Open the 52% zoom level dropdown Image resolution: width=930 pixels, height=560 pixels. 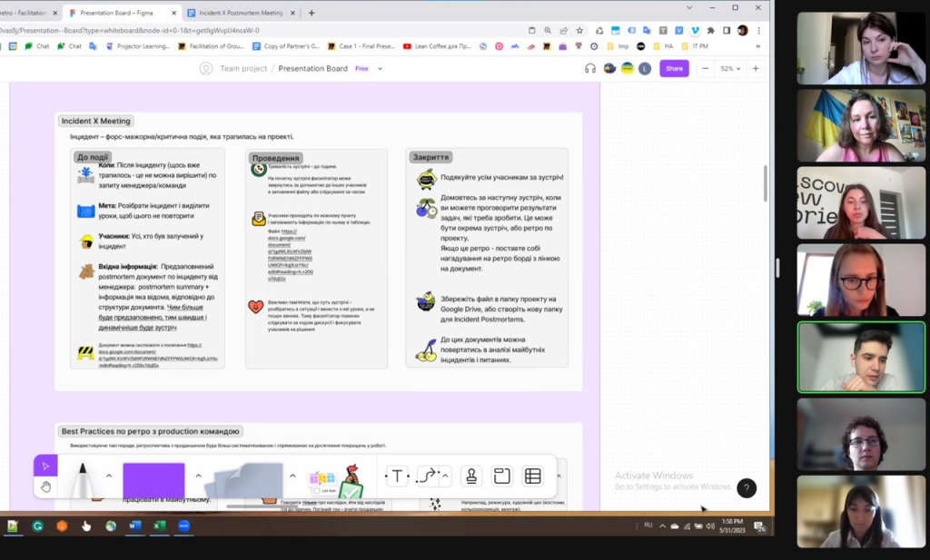tap(730, 69)
